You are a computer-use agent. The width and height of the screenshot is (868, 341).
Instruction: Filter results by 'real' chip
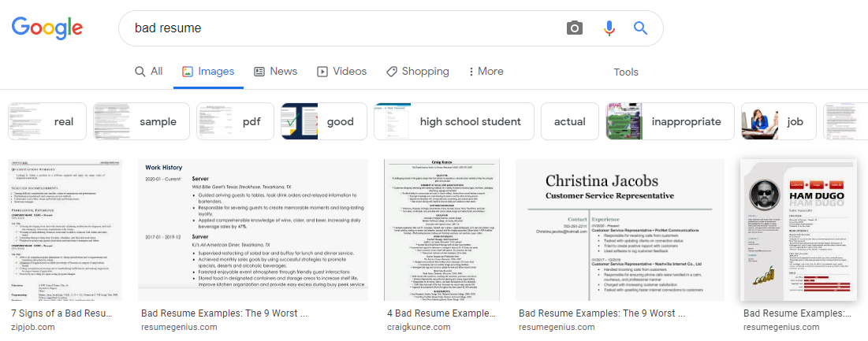click(x=47, y=121)
